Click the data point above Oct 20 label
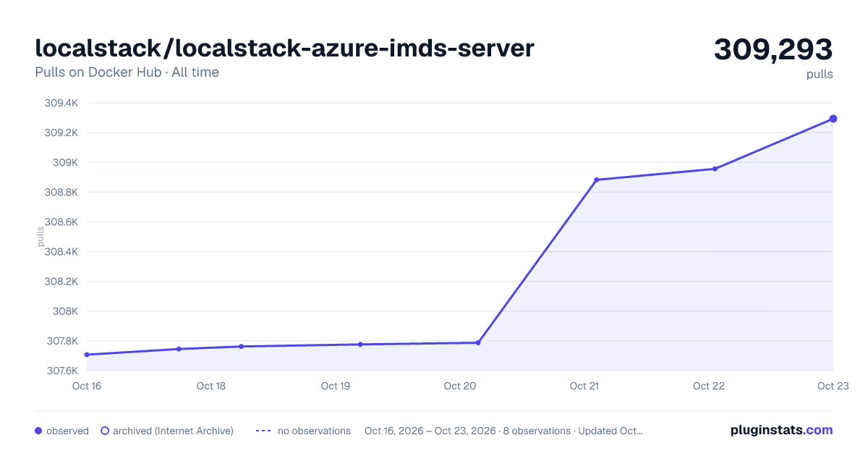The image size is (868, 456). (x=478, y=342)
